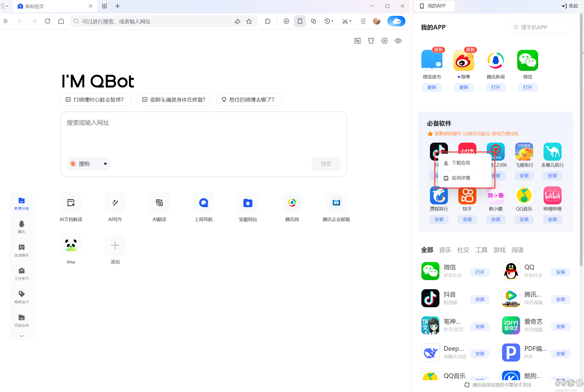Open the 宝藏网站 shortcut
This screenshot has width=584, height=392.
coord(248,207)
